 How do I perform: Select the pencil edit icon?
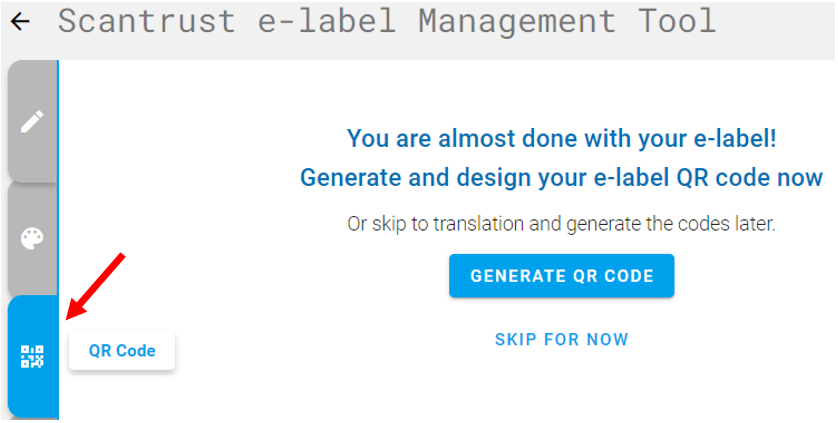pyautogui.click(x=32, y=121)
